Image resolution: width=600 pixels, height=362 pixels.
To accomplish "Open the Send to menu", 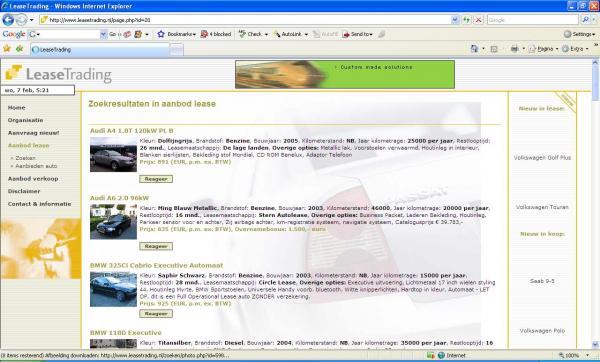I will [357, 34].
